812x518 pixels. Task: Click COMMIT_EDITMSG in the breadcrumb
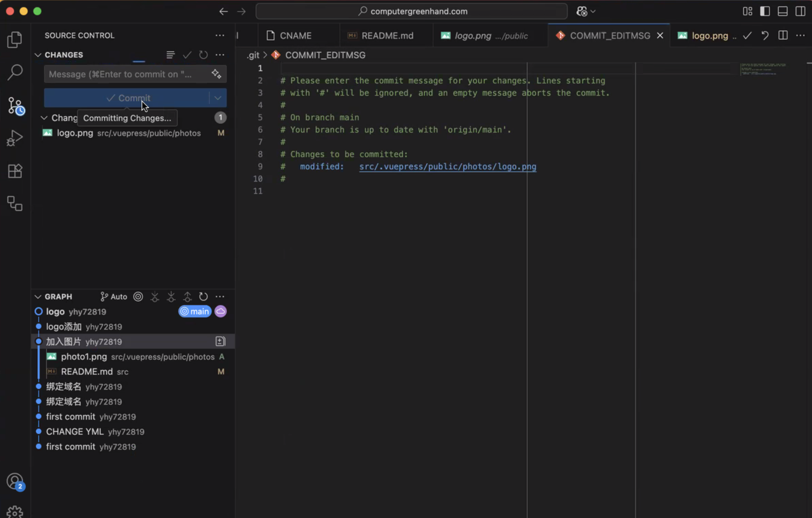[325, 55]
